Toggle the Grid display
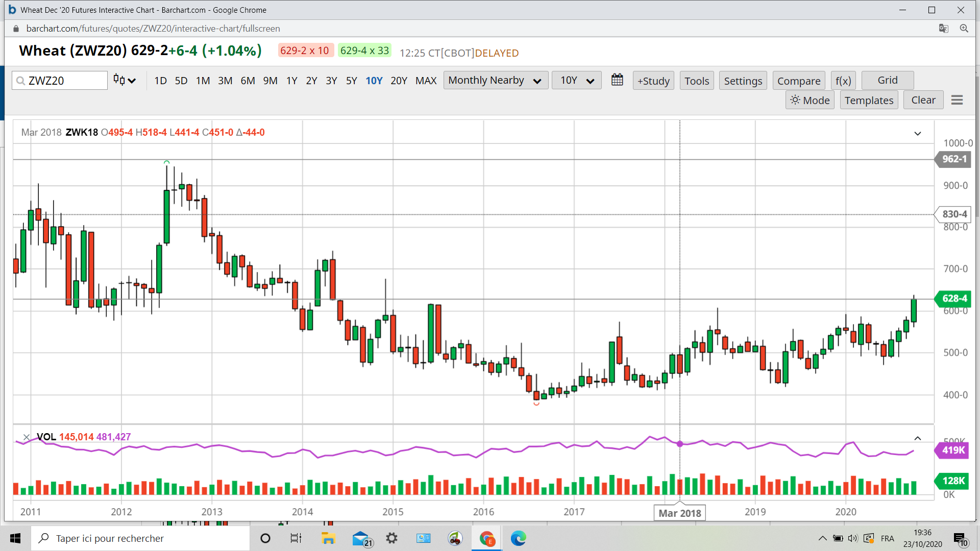 (887, 80)
